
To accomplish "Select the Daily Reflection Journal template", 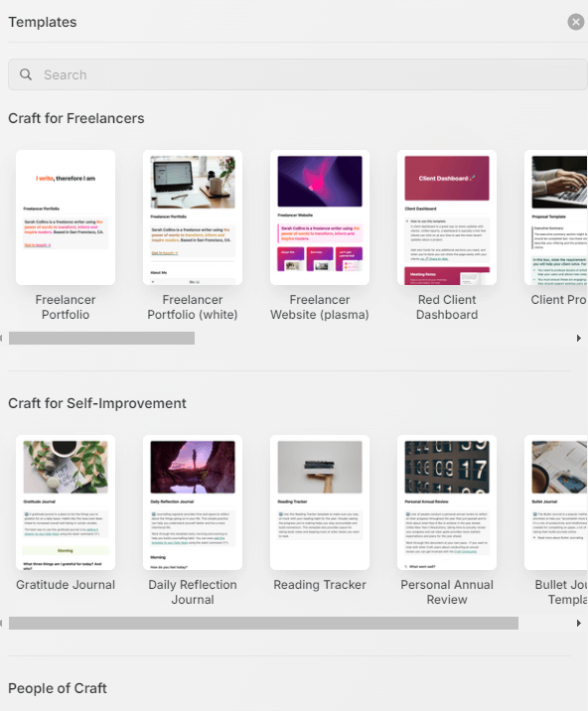I will pyautogui.click(x=193, y=502).
